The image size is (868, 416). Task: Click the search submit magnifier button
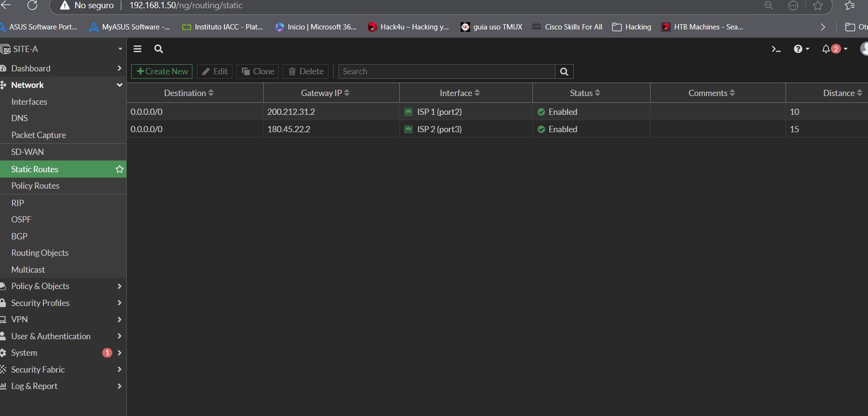tap(564, 71)
